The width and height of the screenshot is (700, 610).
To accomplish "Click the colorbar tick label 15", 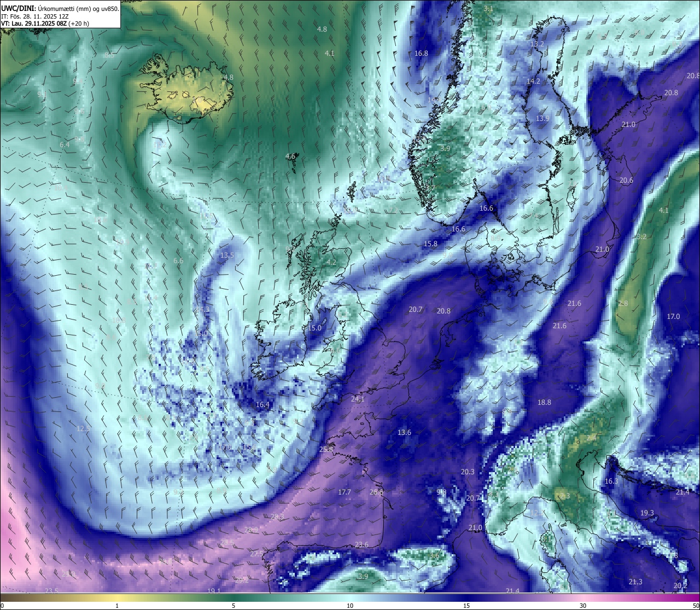I will pyautogui.click(x=466, y=606).
